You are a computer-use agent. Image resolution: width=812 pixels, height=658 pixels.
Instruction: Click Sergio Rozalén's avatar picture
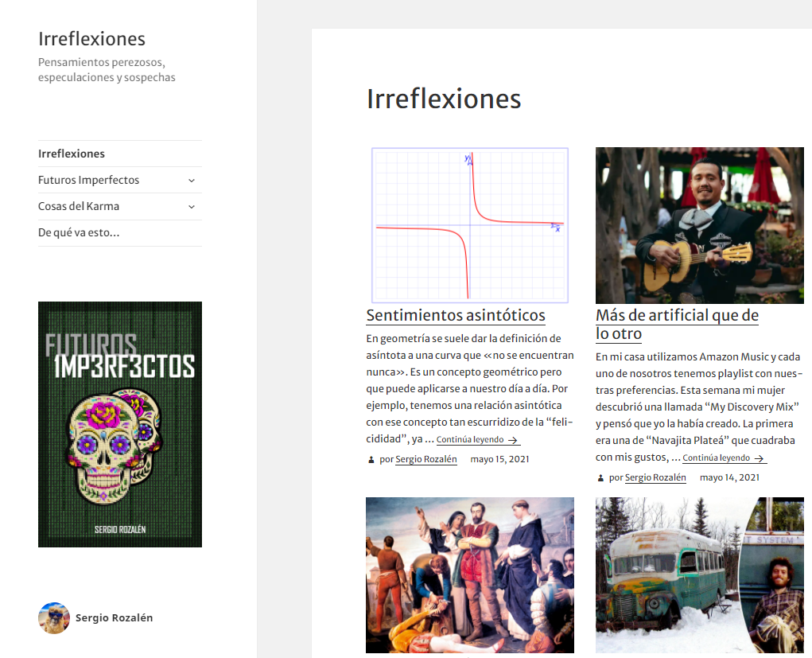pos(54,617)
